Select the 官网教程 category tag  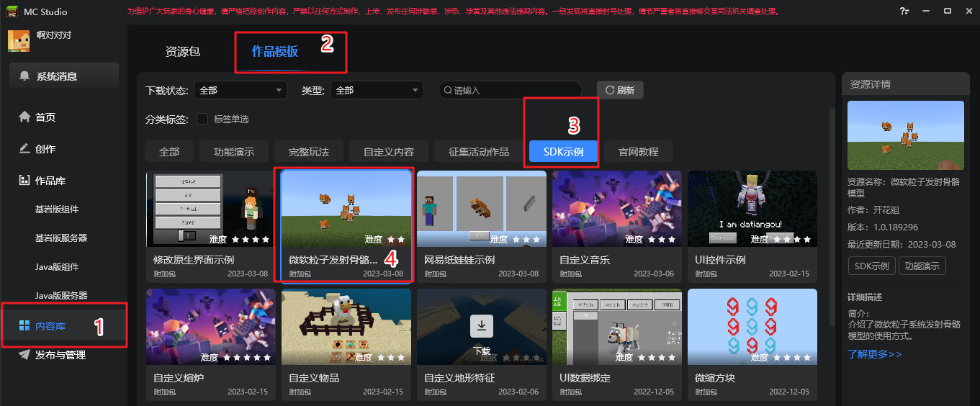pyautogui.click(x=639, y=152)
